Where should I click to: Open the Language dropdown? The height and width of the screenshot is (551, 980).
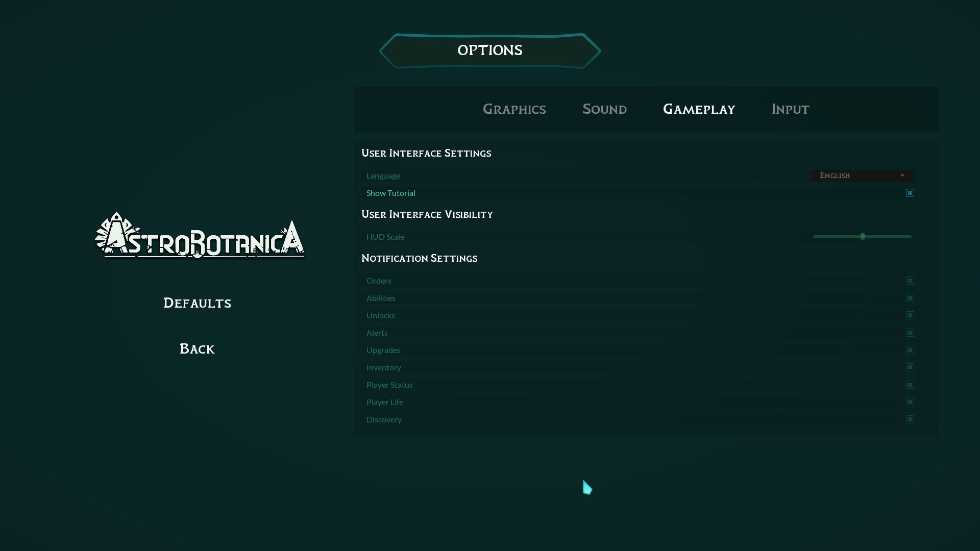click(857, 176)
